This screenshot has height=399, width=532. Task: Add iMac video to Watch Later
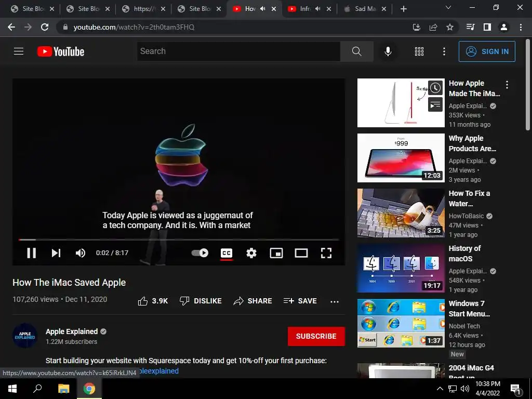(435, 88)
